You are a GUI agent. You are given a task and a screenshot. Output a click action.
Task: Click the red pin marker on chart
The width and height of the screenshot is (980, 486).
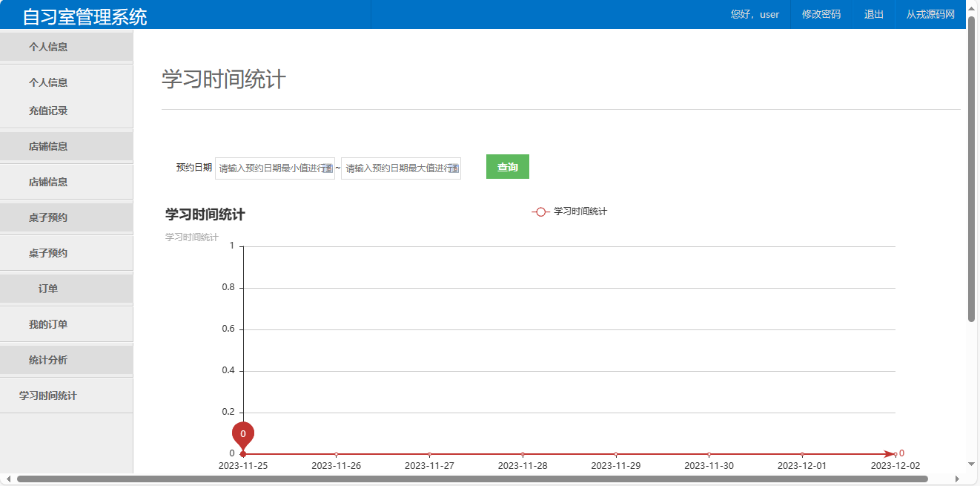243,434
